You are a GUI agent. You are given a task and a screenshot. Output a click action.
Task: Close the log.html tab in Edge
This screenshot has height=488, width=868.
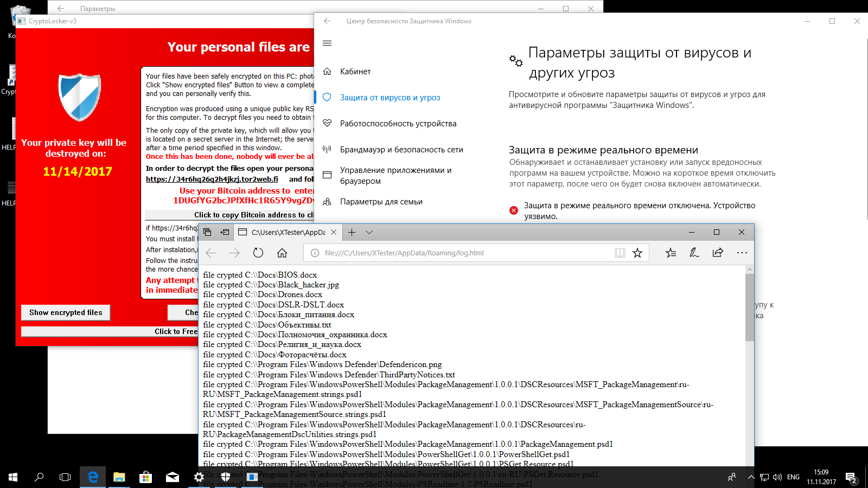point(334,232)
